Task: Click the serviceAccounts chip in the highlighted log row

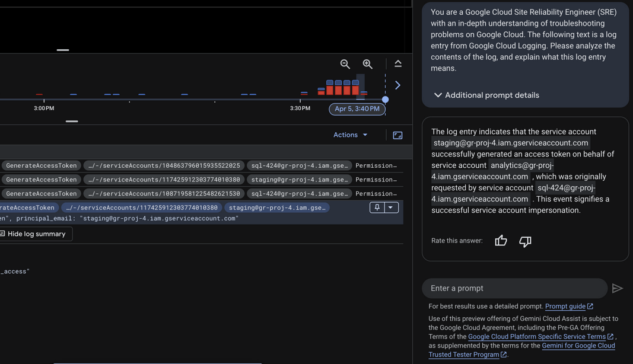Action: coord(142,208)
